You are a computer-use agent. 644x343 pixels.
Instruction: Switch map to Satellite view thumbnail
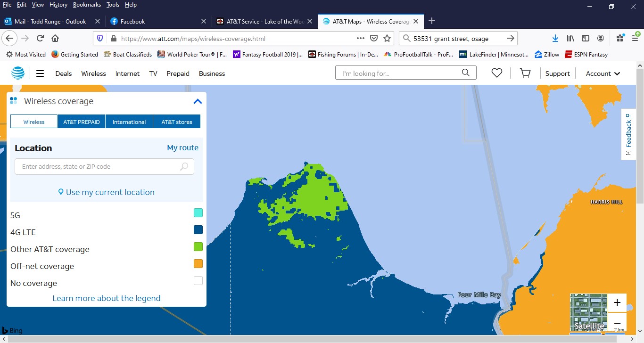tap(588, 312)
